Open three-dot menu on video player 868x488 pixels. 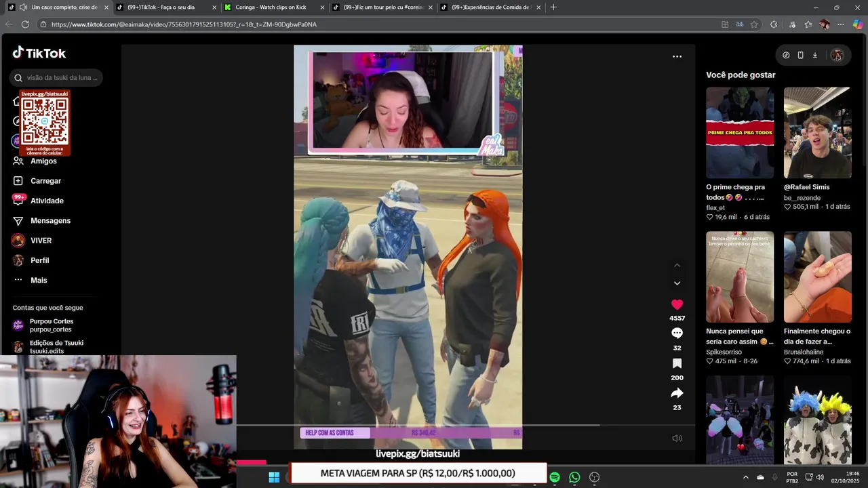pos(677,56)
